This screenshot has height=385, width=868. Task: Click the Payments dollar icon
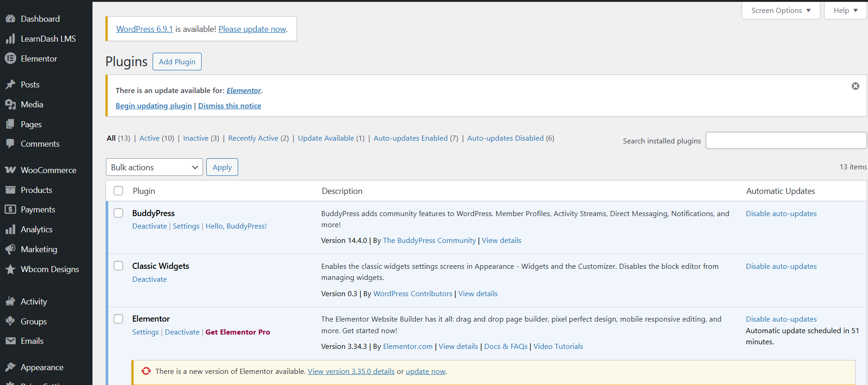tap(10, 210)
